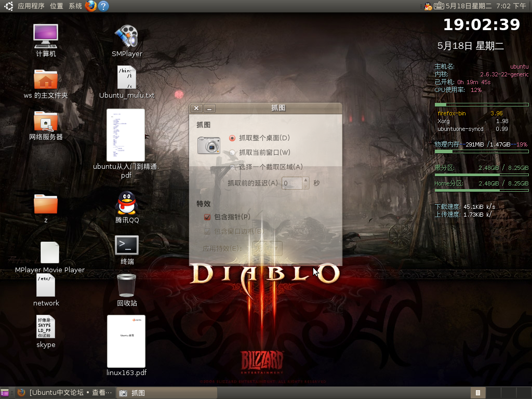
Task: Open help icon in top panel
Action: coord(103,6)
